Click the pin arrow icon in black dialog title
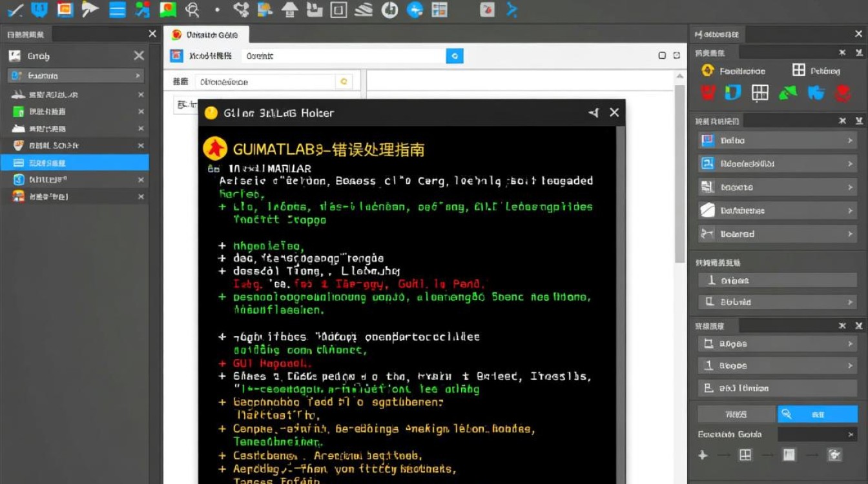This screenshot has width=868, height=484. click(594, 113)
